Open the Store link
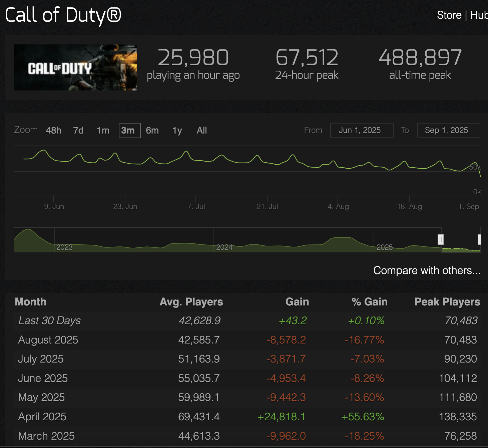The height and width of the screenshot is (448, 488). click(449, 15)
